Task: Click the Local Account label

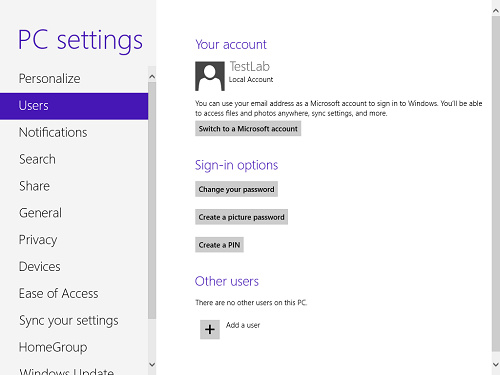Action: [251, 79]
